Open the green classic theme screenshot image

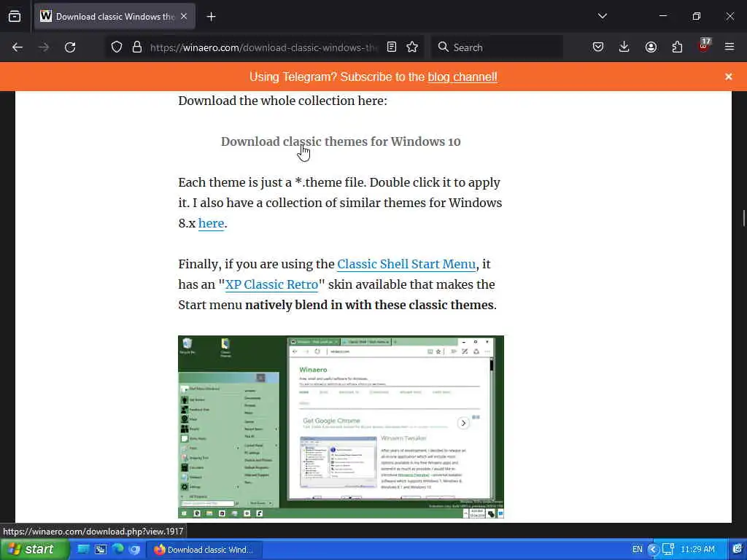341,427
